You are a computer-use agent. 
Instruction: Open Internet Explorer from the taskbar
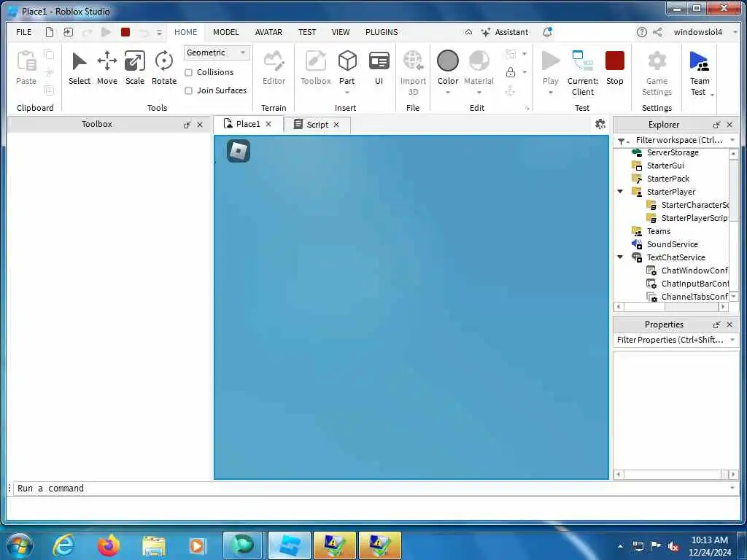click(64, 545)
